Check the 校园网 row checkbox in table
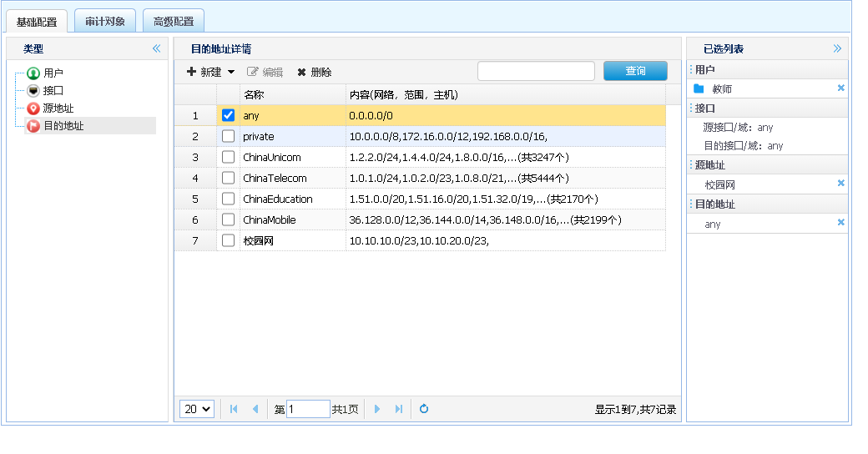The width and height of the screenshot is (868, 454). [x=228, y=240]
